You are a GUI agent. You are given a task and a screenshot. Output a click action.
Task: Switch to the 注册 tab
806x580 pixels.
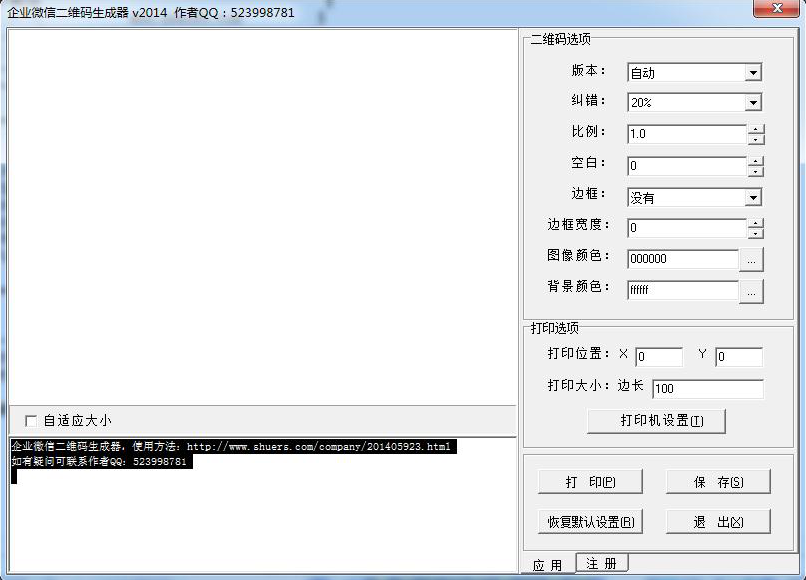pyautogui.click(x=601, y=564)
